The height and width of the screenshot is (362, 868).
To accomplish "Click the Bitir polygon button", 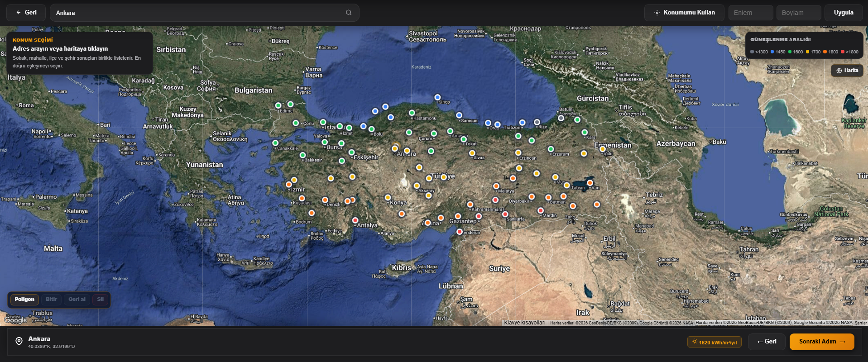I will pyautogui.click(x=51, y=300).
